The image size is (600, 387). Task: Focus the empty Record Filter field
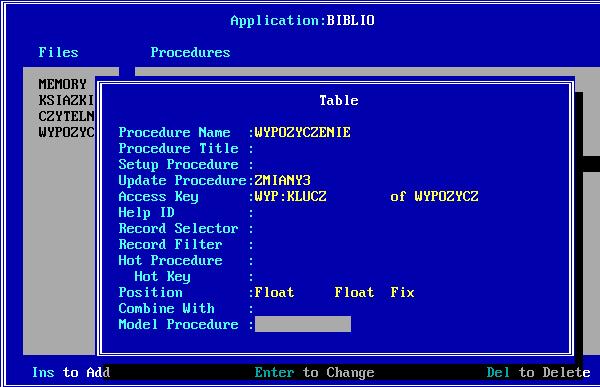303,245
